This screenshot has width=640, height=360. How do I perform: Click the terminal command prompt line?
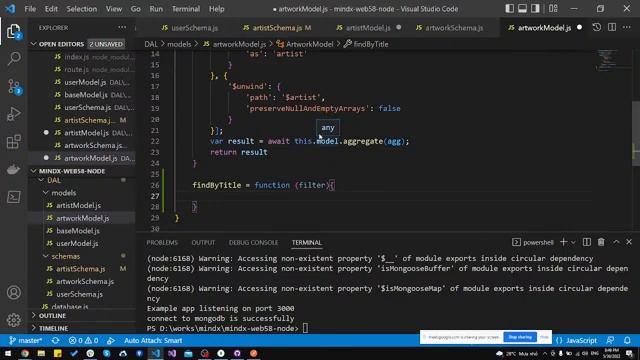tap(227, 328)
